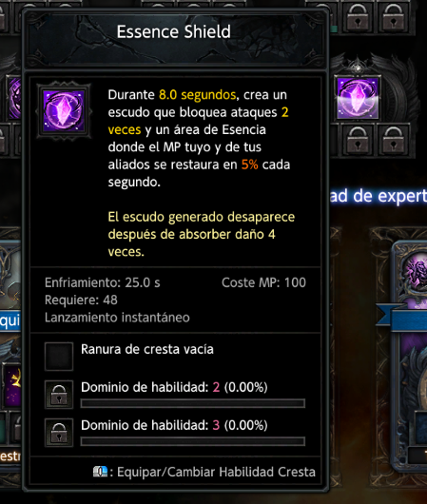Click the mouse icon beside Equipar/Cambiar

(100, 472)
